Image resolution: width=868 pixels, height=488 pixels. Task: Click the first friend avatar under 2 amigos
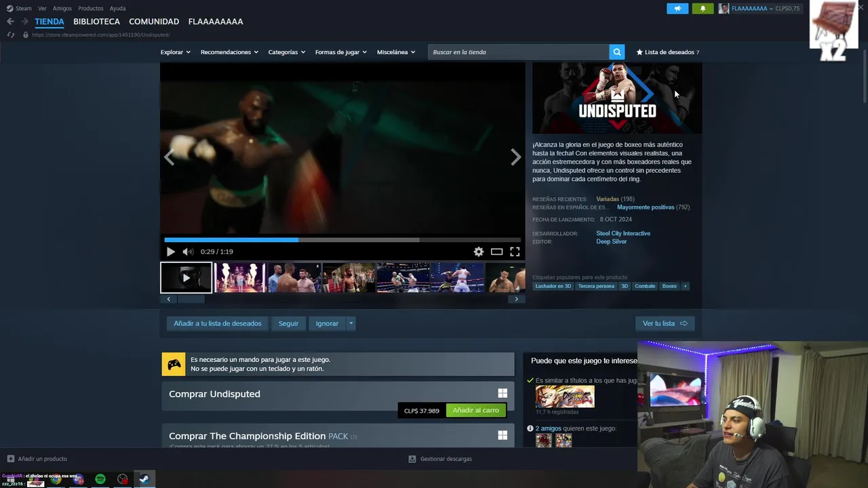(x=544, y=441)
